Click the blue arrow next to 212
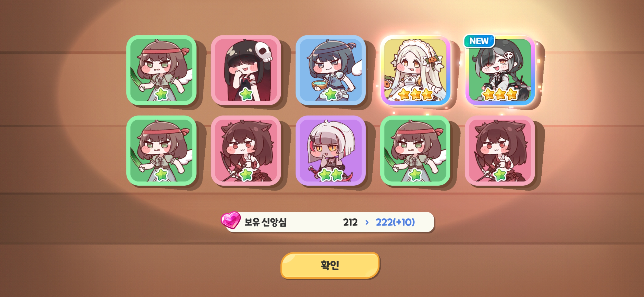The image size is (644, 297). [367, 222]
